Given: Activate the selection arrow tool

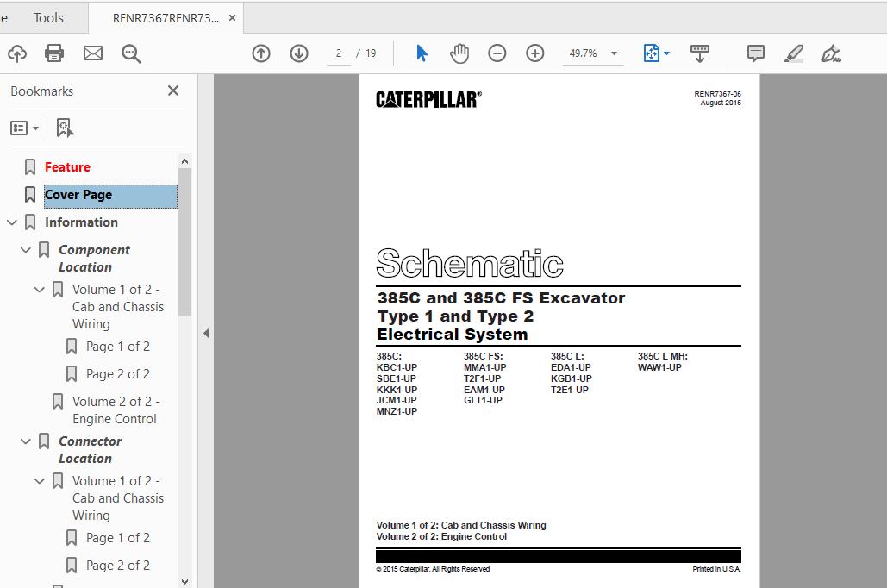Looking at the screenshot, I should [x=422, y=53].
